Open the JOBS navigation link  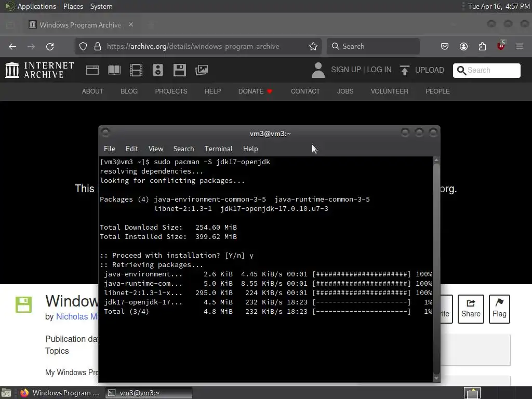pyautogui.click(x=345, y=91)
